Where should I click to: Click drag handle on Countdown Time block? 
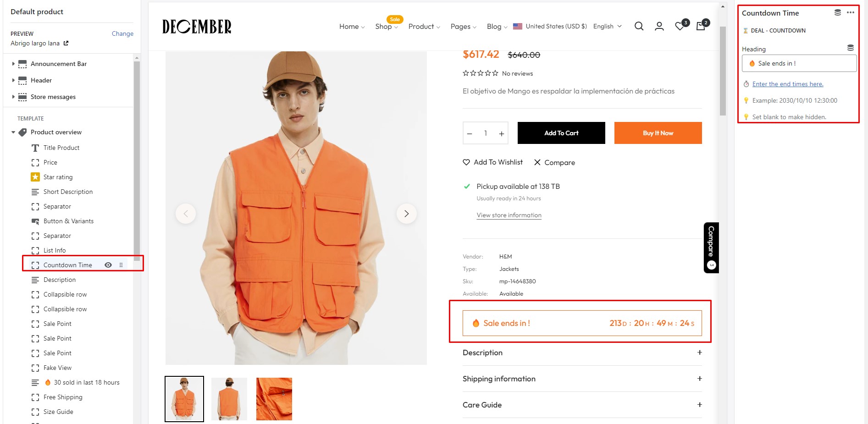pyautogui.click(x=121, y=265)
